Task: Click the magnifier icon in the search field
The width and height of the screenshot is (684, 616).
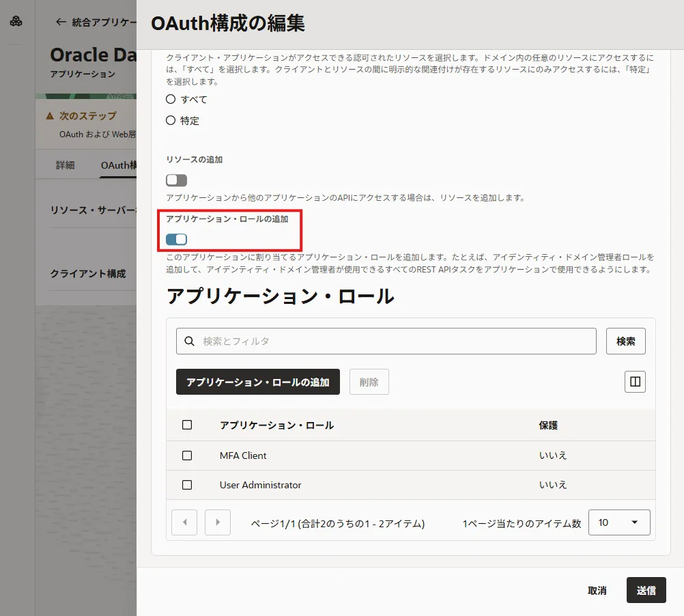Action: 189,341
